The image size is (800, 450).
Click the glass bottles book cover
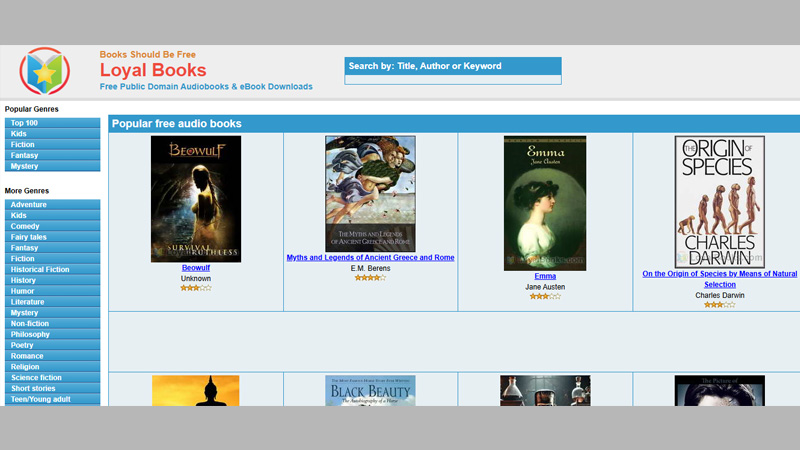pos(545,391)
